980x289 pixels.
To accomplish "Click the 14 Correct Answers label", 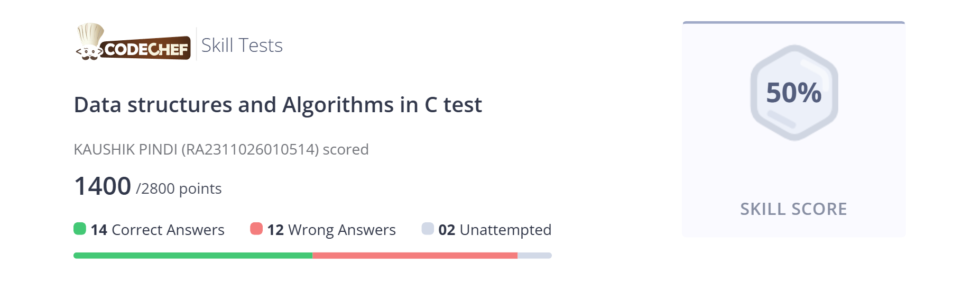I will (x=158, y=230).
